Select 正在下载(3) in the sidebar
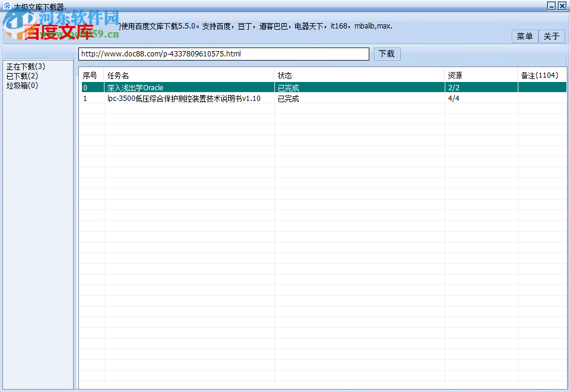The image size is (570, 392). click(26, 67)
